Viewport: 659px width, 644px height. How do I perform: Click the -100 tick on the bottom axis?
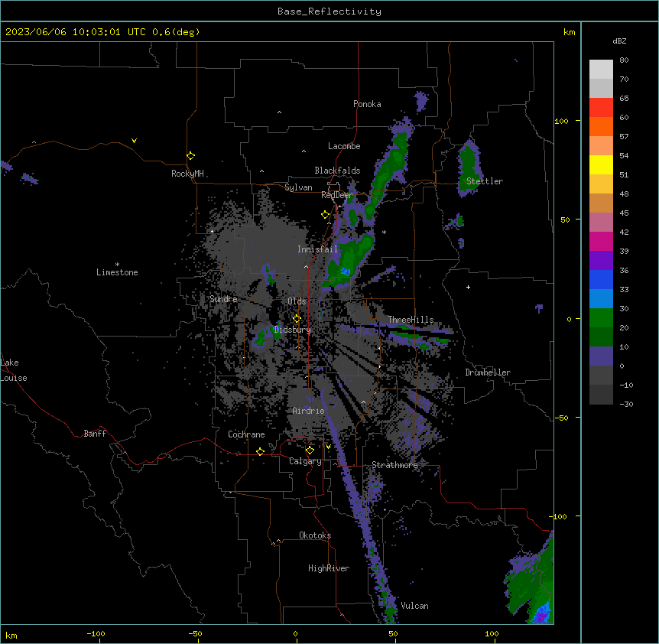pos(96,633)
